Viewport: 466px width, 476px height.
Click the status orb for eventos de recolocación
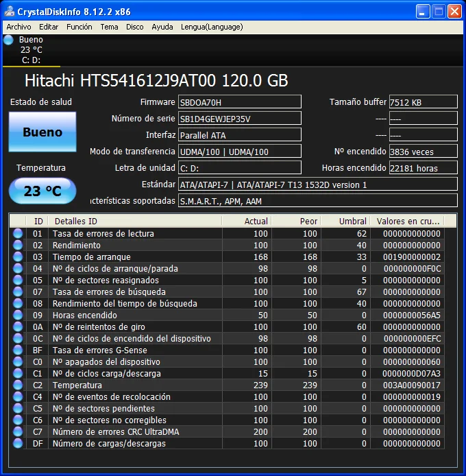(x=18, y=396)
